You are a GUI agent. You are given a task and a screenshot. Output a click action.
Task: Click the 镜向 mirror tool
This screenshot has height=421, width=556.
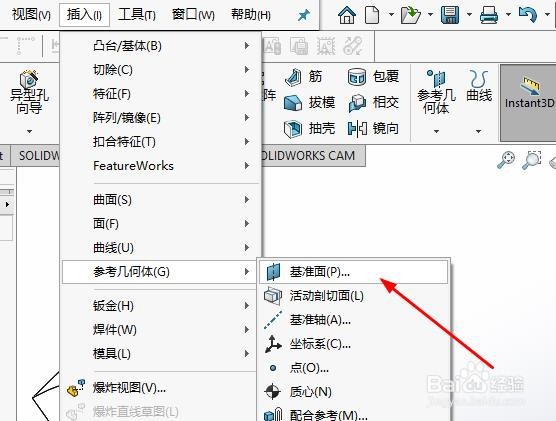point(373,128)
